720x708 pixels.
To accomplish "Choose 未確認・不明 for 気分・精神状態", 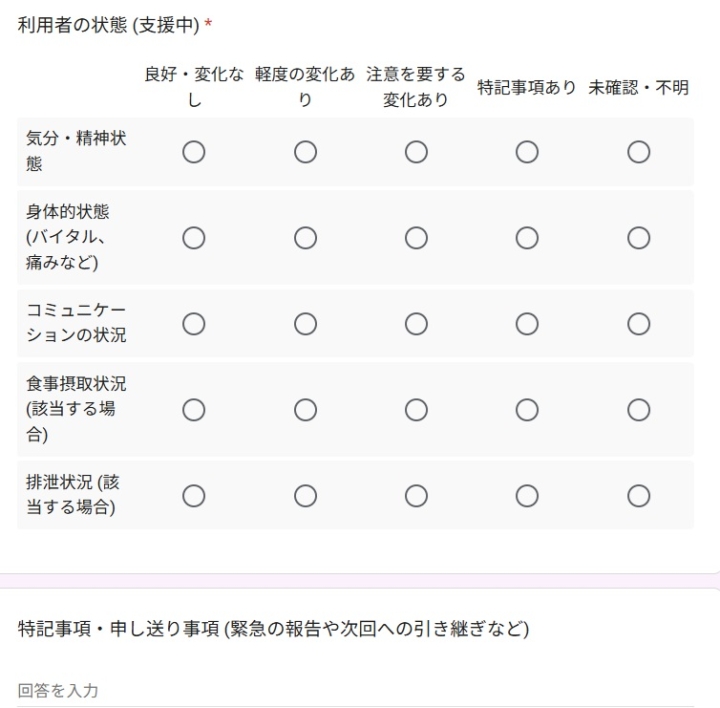I will (638, 152).
